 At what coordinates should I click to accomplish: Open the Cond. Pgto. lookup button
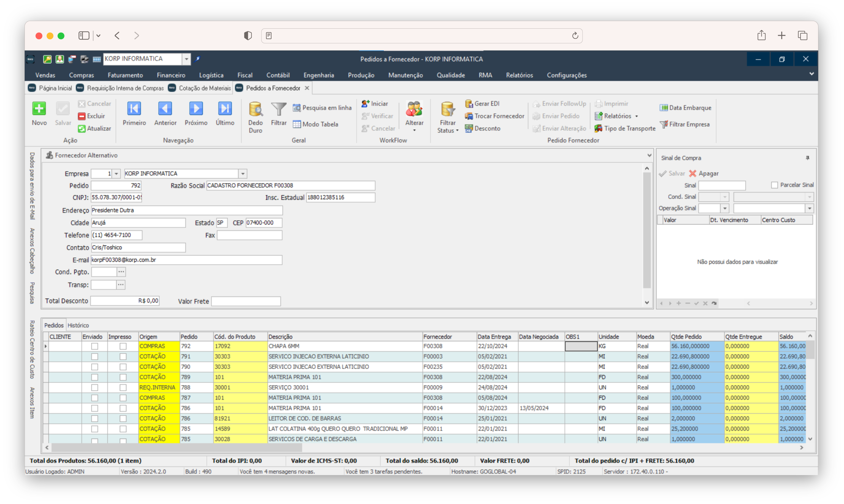[121, 272]
